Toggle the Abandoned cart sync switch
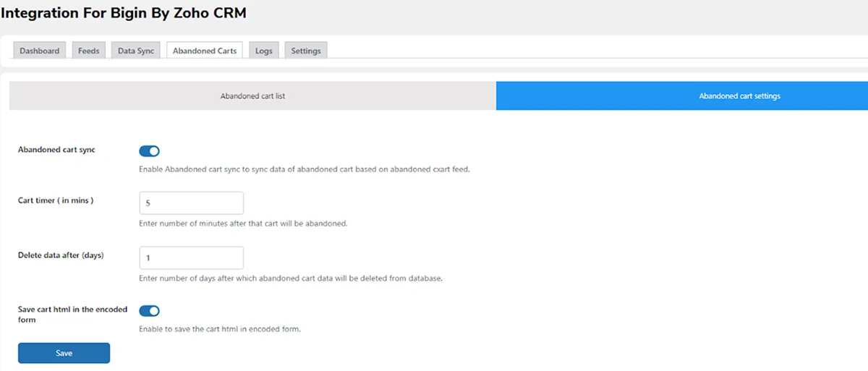Image resolution: width=868 pixels, height=371 pixels. click(x=149, y=151)
